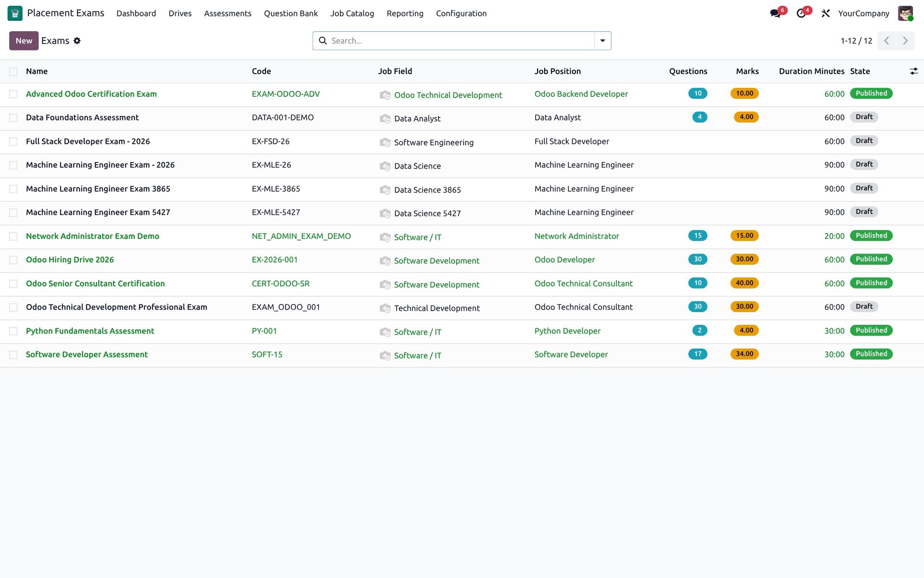
Task: Click the Full Stack Developer job position
Action: coord(572,142)
